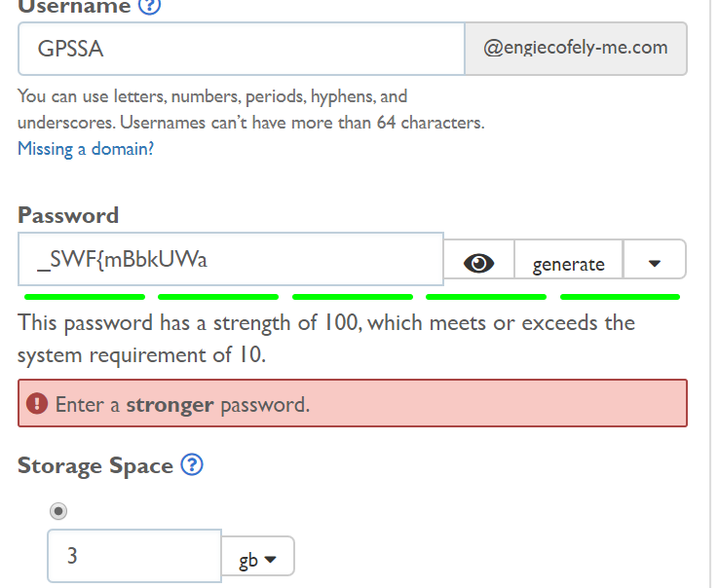Click the Storage Space heading label
Screen dimensions: 719x588
[x=95, y=465]
